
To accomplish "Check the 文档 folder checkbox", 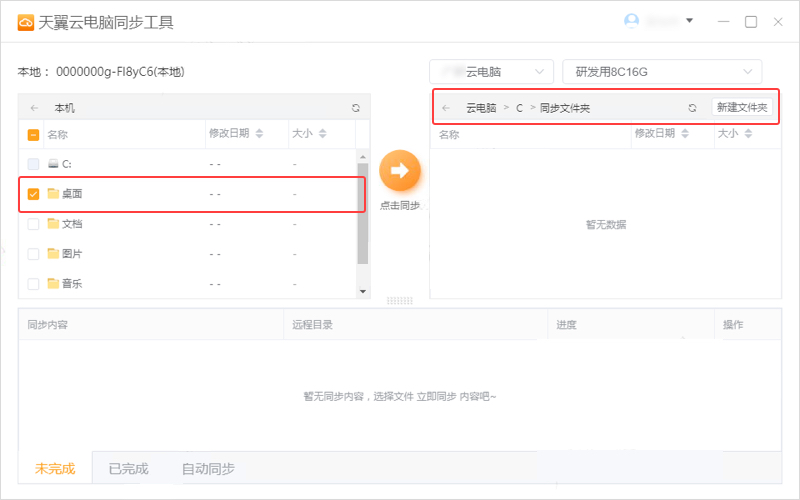I will (x=33, y=224).
